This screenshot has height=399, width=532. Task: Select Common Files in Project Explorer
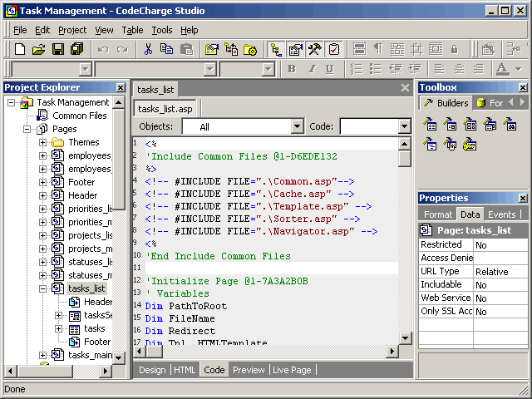80,116
